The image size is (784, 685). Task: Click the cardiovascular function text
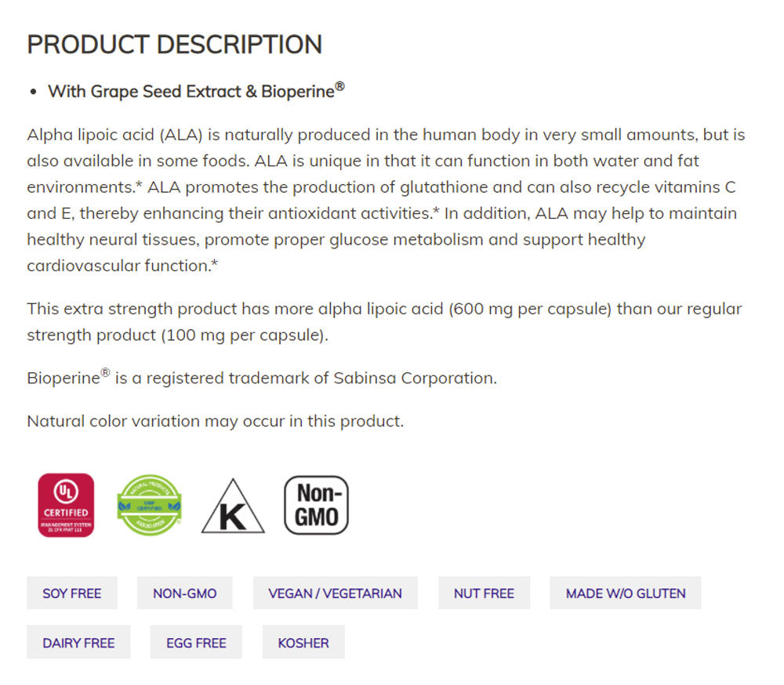tap(121, 266)
